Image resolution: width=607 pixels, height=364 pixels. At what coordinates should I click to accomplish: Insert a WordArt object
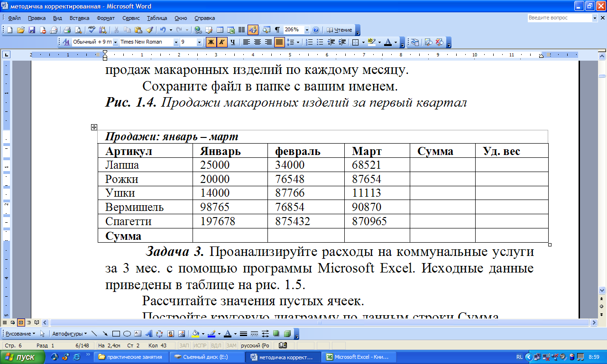pos(148,333)
